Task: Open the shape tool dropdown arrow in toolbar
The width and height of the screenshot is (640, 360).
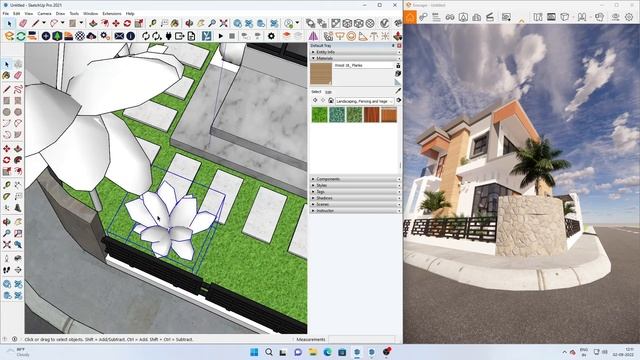Action: (x=81, y=23)
